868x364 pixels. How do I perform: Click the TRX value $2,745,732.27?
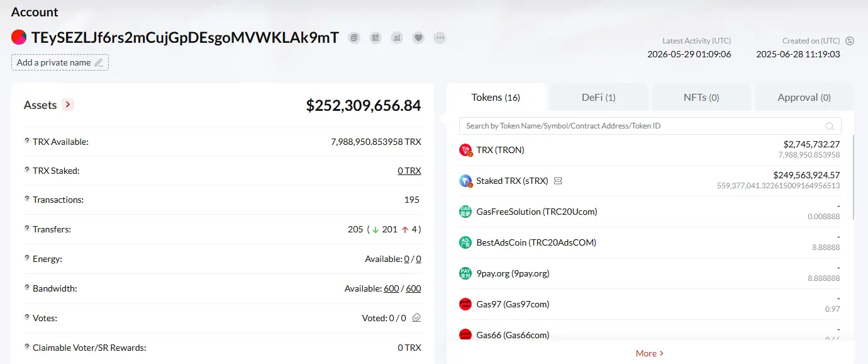pyautogui.click(x=811, y=144)
